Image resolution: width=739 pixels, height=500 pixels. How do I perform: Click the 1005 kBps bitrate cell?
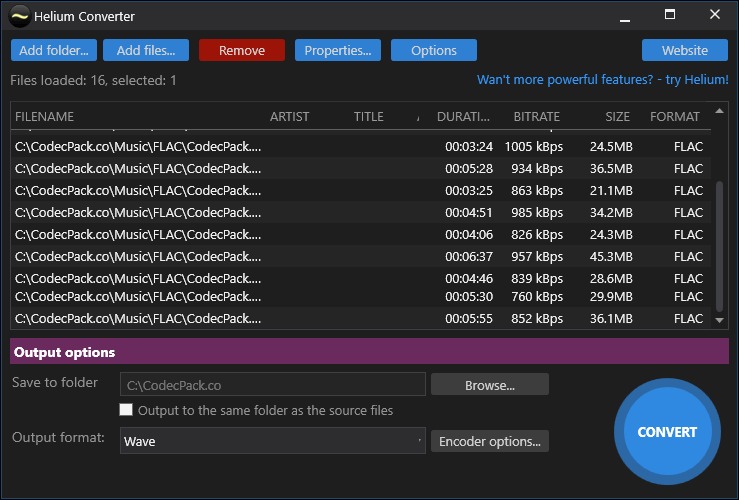[534, 147]
